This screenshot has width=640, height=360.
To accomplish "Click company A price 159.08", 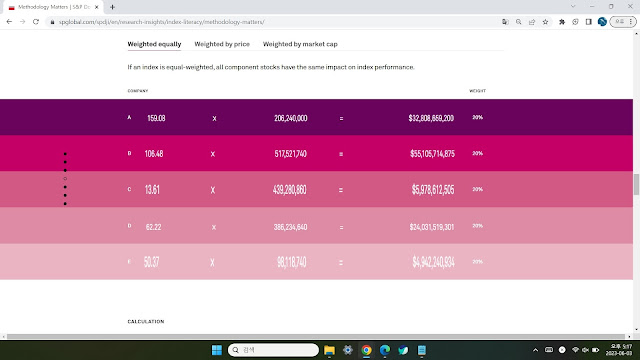I will pyautogui.click(x=156, y=118).
